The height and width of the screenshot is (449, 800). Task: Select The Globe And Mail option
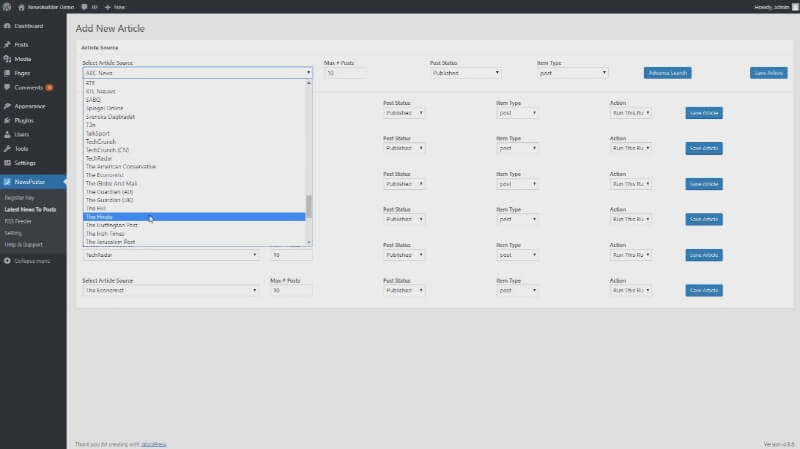click(x=194, y=183)
